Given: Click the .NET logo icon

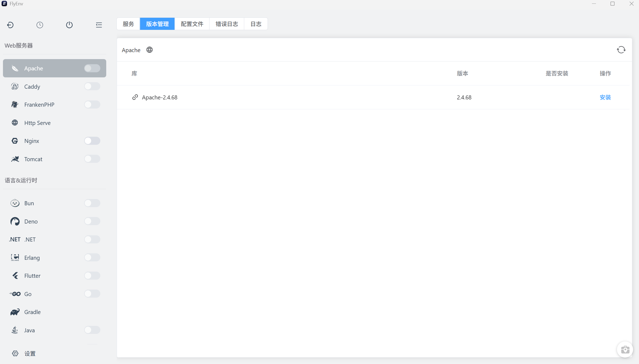Looking at the screenshot, I should (x=15, y=239).
